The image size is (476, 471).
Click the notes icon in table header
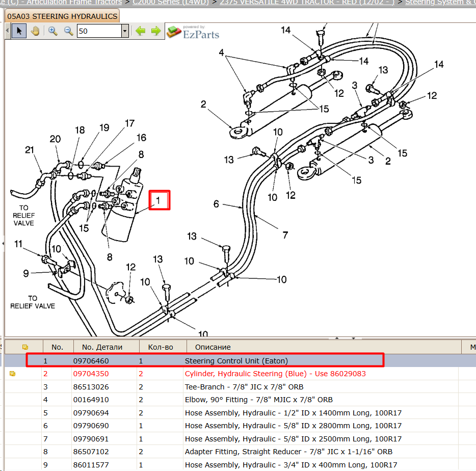pos(25,347)
